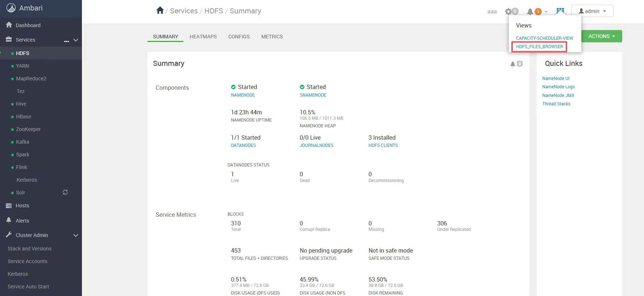644x296 pixels.
Task: Select YARN service in sidebar
Action: (x=22, y=66)
